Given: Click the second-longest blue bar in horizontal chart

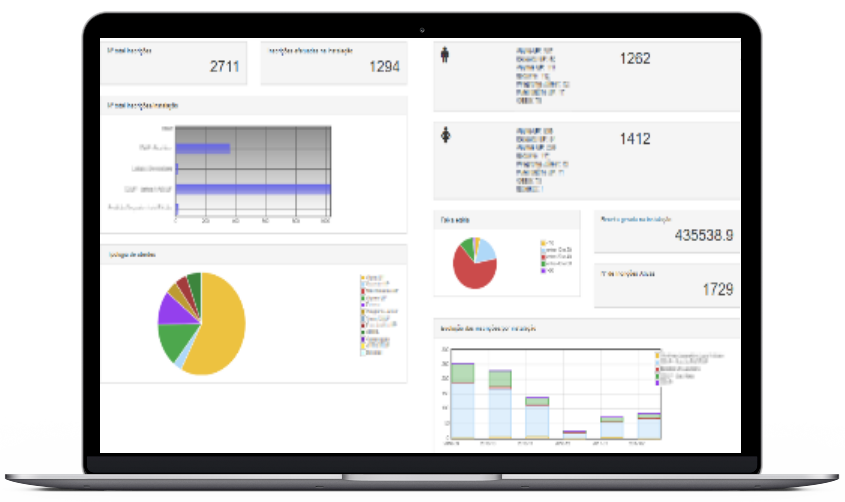Looking at the screenshot, I should point(204,149).
